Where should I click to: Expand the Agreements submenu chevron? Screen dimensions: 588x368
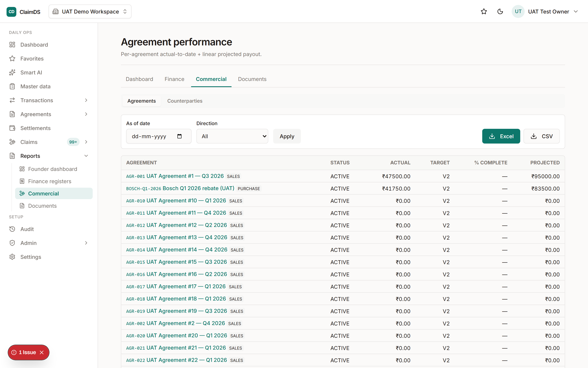click(86, 114)
